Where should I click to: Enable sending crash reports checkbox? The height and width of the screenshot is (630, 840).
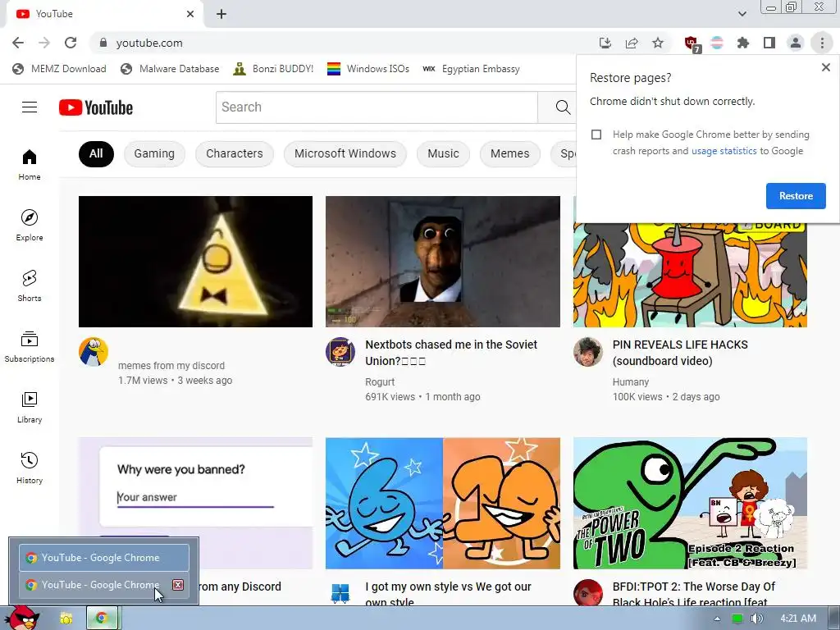(x=596, y=135)
